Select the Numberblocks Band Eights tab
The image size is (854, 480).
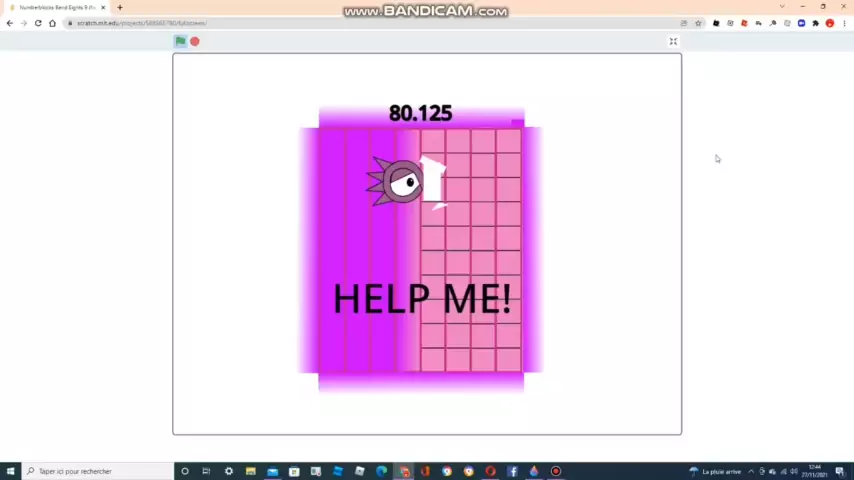point(57,8)
